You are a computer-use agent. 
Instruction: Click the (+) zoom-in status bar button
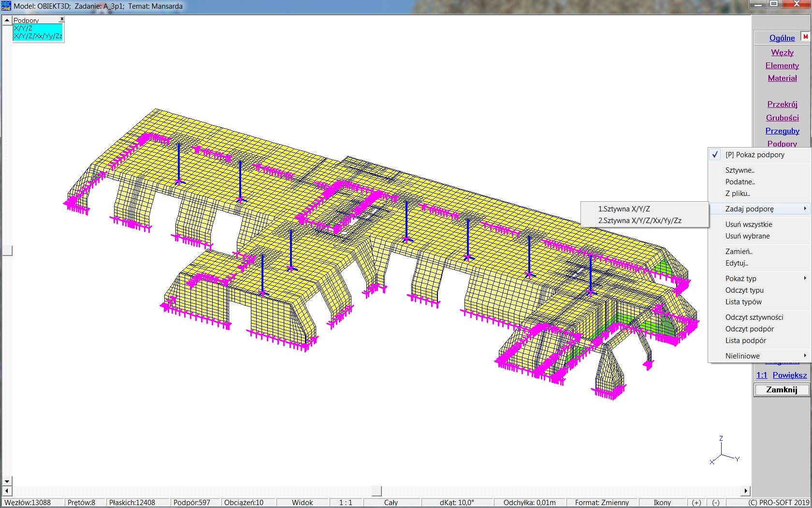pyautogui.click(x=696, y=503)
